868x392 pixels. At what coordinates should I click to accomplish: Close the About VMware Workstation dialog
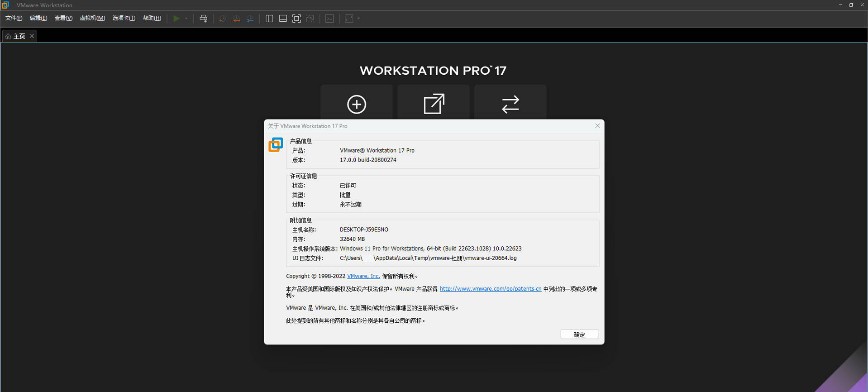tap(597, 126)
